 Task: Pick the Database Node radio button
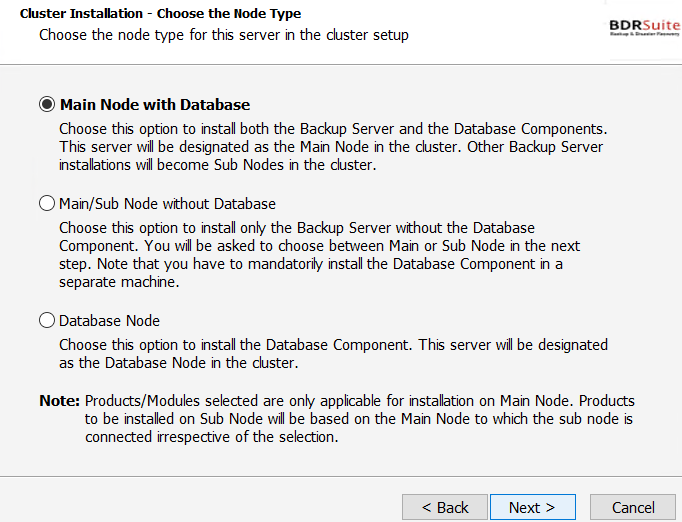pos(47,320)
